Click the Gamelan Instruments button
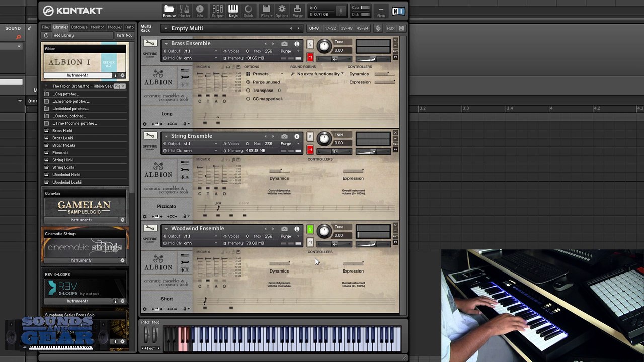This screenshot has height=362, width=644. pos(81,220)
